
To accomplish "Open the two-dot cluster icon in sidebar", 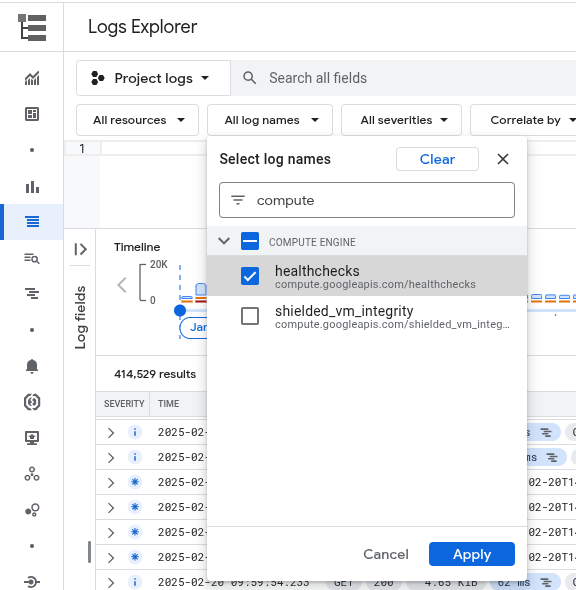I will (x=32, y=510).
